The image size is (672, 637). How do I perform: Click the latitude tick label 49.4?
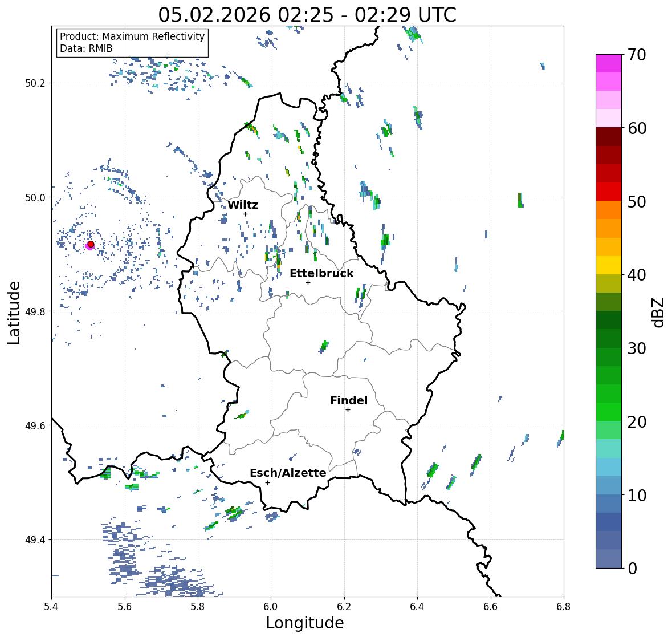(35, 540)
